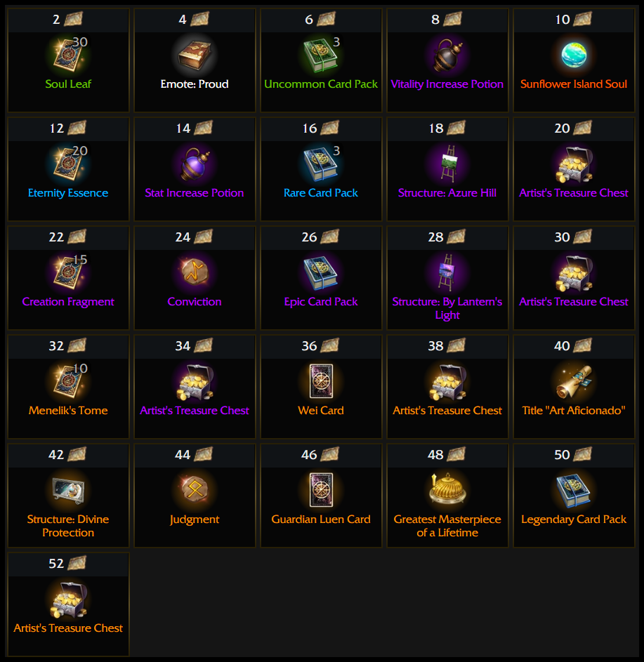Click the Title "Art Aficionado" scroll icon

(574, 382)
